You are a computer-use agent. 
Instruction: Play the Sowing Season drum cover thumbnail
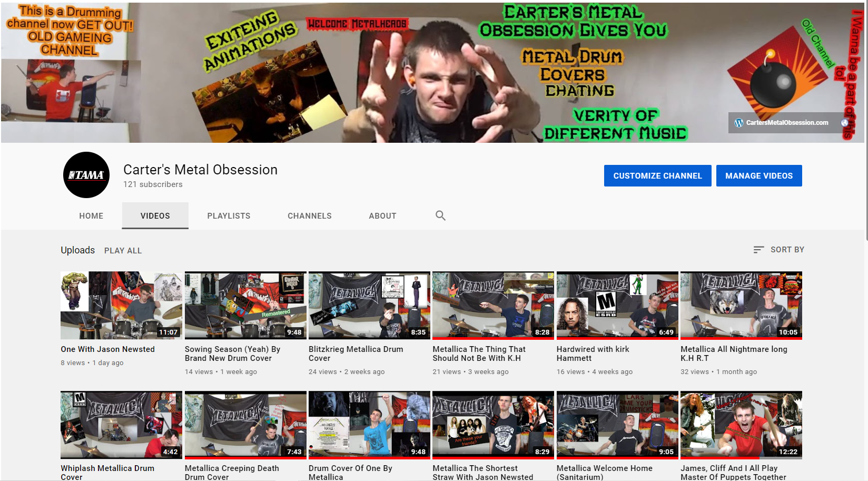245,306
